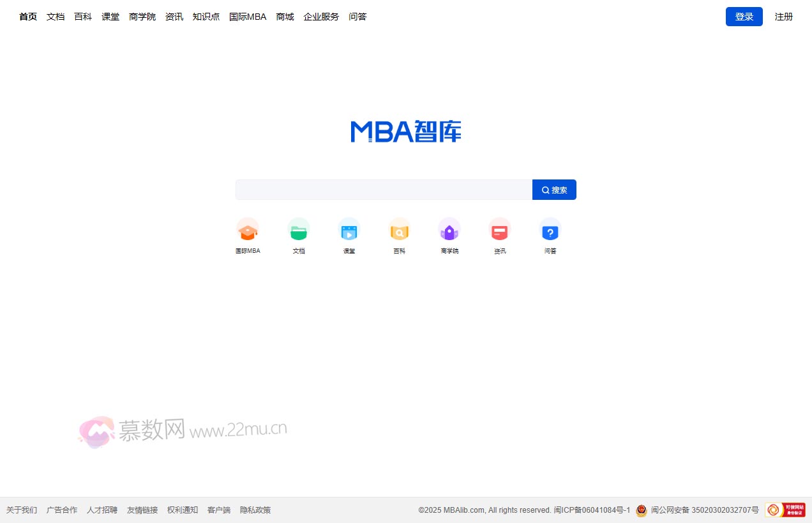Open the 国际MBA shortcut icon

tap(248, 231)
